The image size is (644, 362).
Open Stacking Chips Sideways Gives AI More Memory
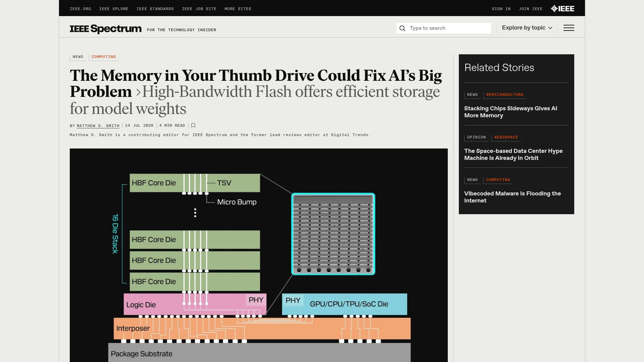511,112
